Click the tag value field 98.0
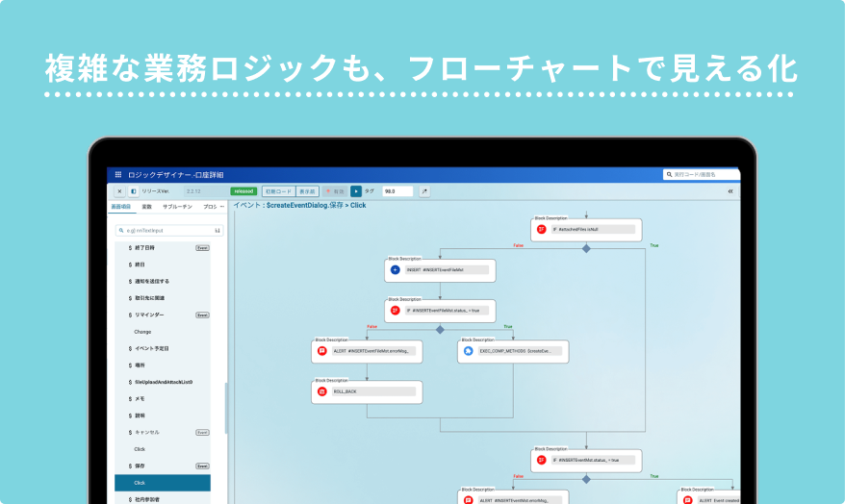The width and height of the screenshot is (845, 504). [397, 191]
